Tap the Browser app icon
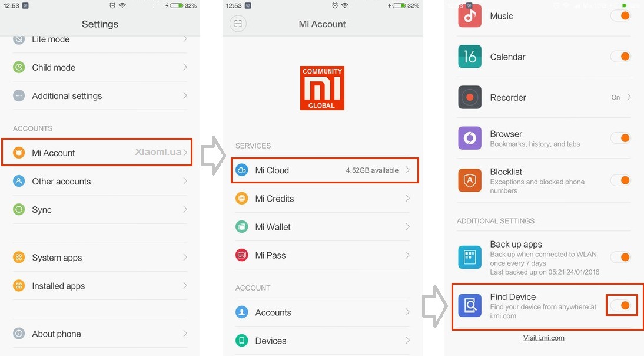Image resolution: width=644 pixels, height=356 pixels. (x=470, y=138)
